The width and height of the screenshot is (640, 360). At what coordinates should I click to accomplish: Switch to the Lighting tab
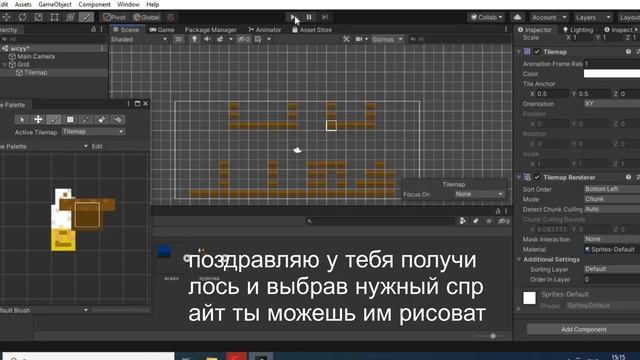coord(578,30)
